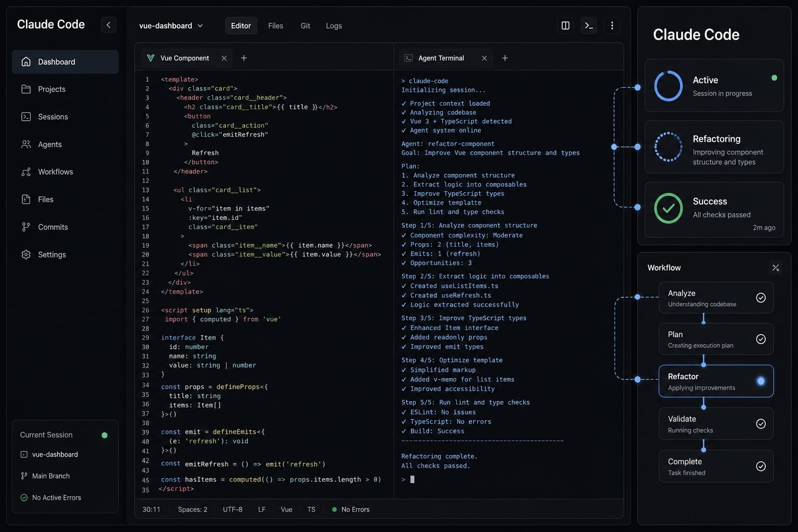This screenshot has width=798, height=532.
Task: Change indentation via Spaces: 2
Action: [193, 510]
